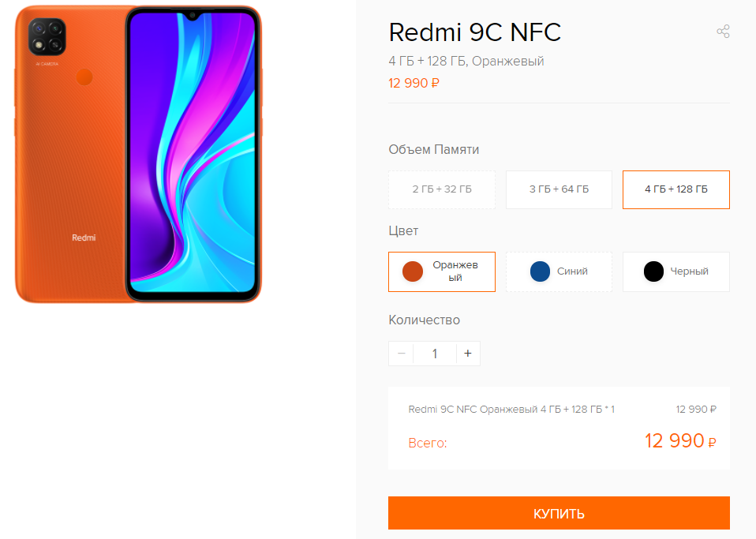
Task: Choose the Черный color option
Action: click(x=676, y=271)
